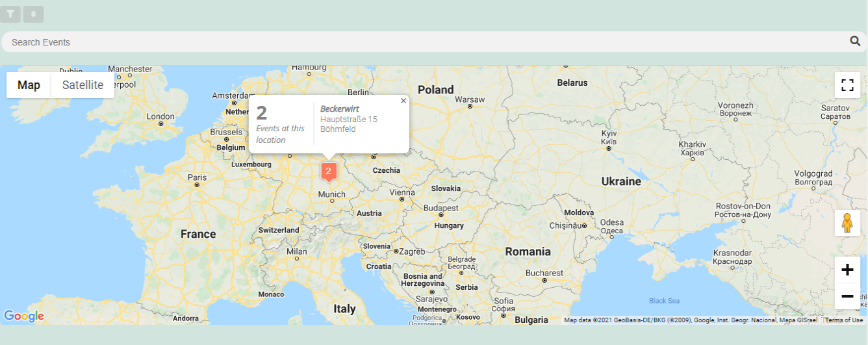Click the Beckerwirt location name
The image size is (868, 345).
[340, 109]
